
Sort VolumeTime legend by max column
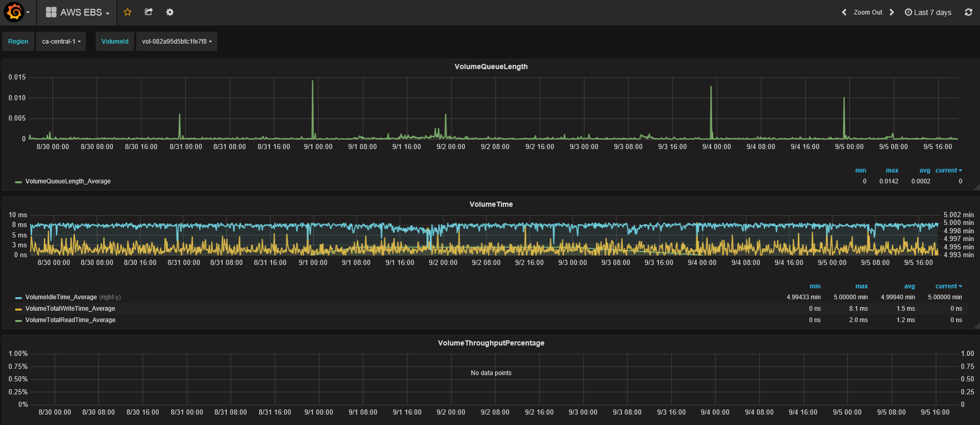tap(861, 286)
